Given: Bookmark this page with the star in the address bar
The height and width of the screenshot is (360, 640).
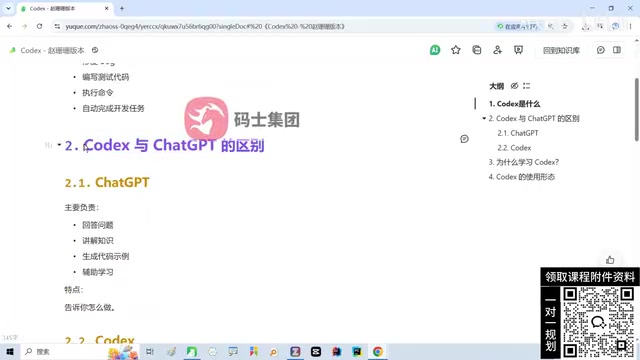Looking at the screenshot, I should (564, 26).
